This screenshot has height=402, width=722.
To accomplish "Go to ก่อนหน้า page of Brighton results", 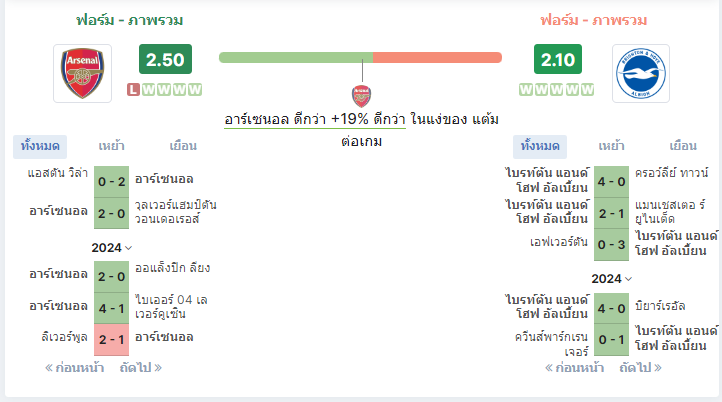I will pos(574,367).
